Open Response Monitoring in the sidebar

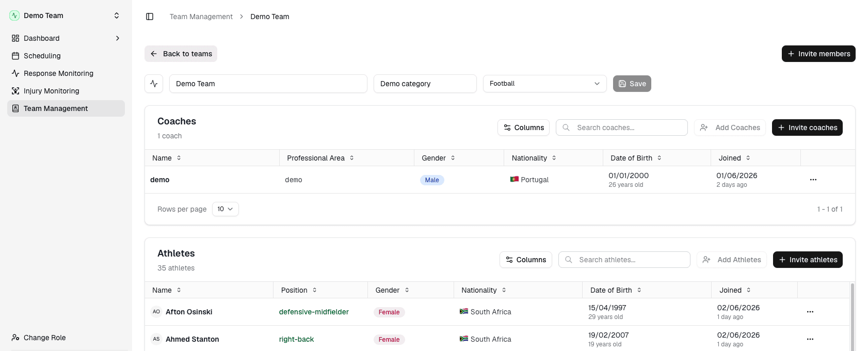pyautogui.click(x=66, y=73)
